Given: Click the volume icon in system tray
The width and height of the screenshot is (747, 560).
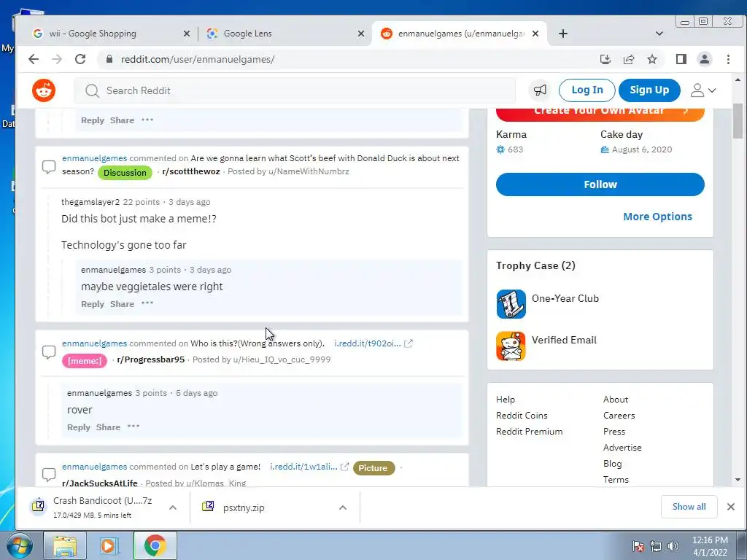Looking at the screenshot, I should tap(673, 546).
